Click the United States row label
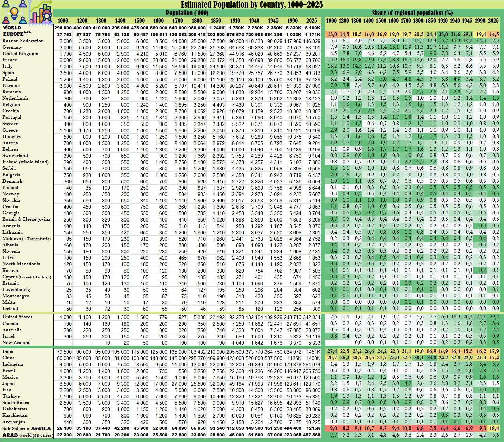This screenshot has width=504, height=442. point(17,317)
